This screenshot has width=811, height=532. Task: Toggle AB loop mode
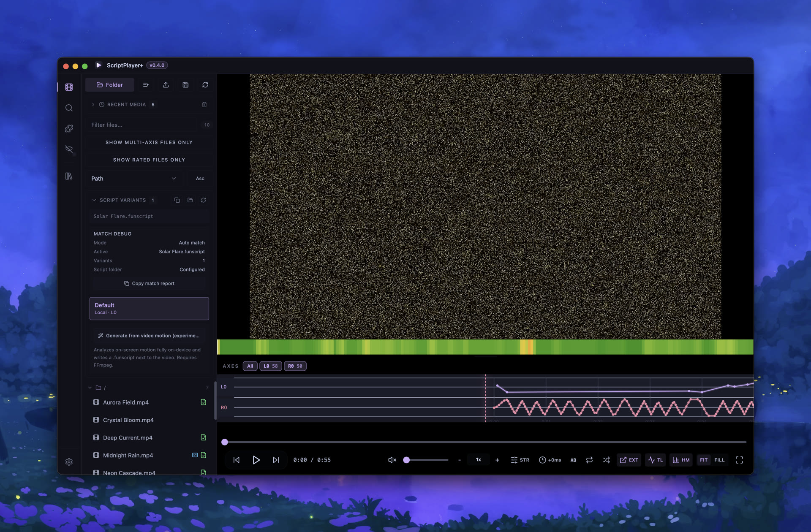pyautogui.click(x=573, y=460)
